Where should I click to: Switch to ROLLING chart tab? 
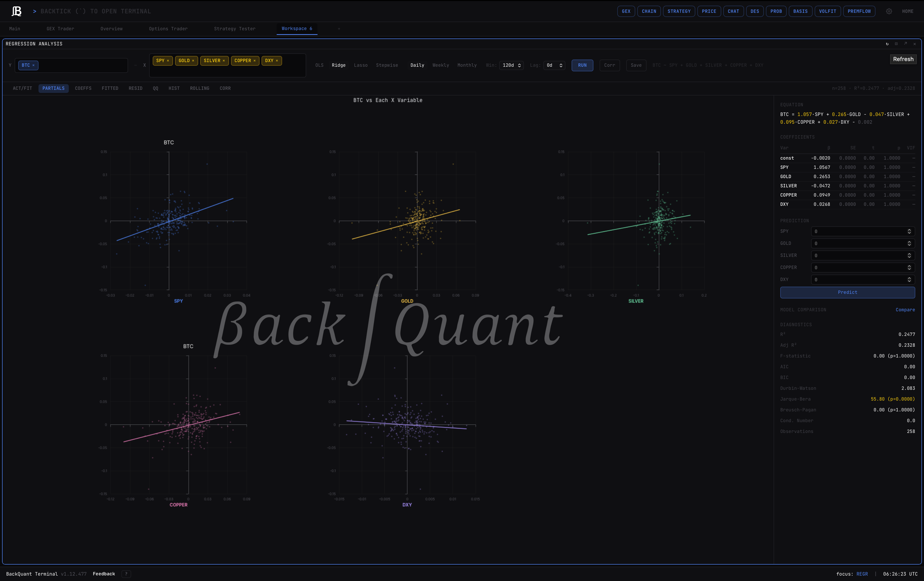coord(199,88)
